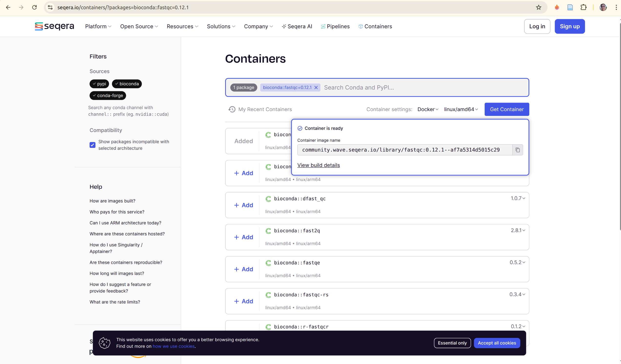Click the Seqera logo
This screenshot has width=621, height=364.
pos(54,26)
